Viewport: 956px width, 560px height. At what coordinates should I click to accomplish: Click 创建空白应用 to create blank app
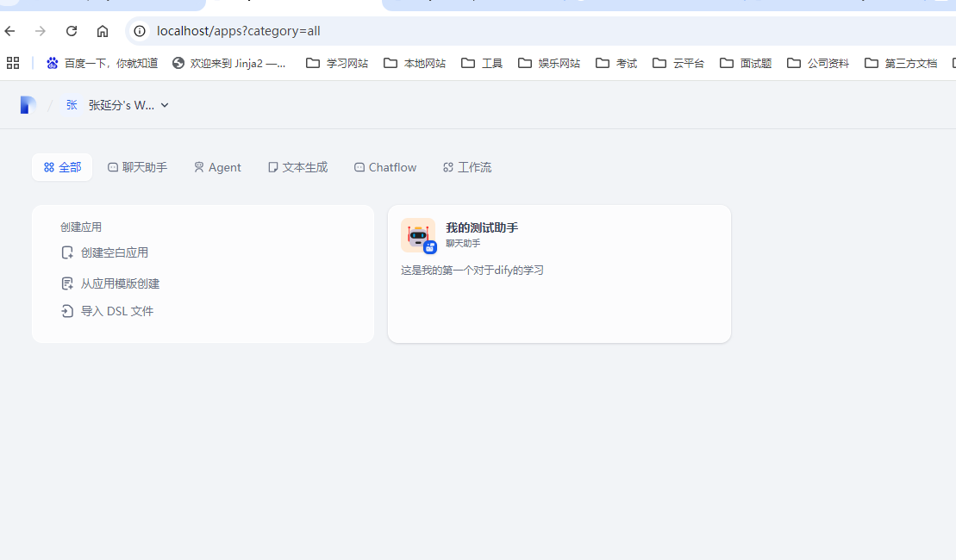click(105, 252)
